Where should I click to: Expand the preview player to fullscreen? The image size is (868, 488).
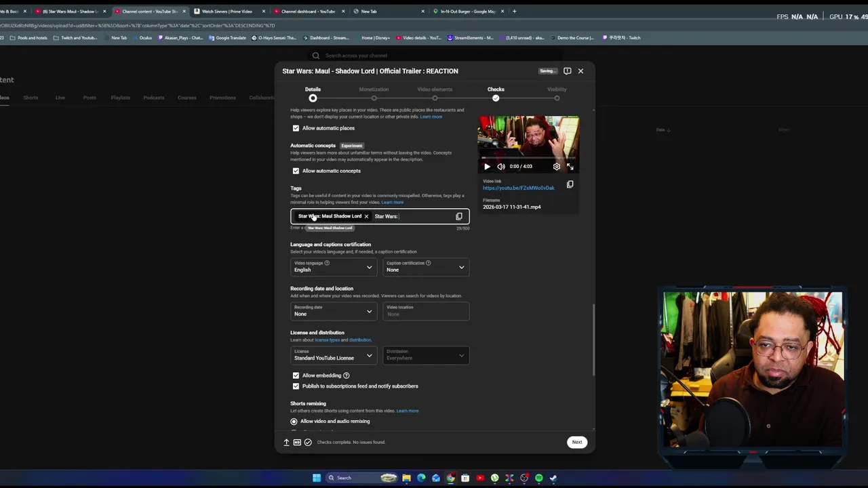point(570,166)
